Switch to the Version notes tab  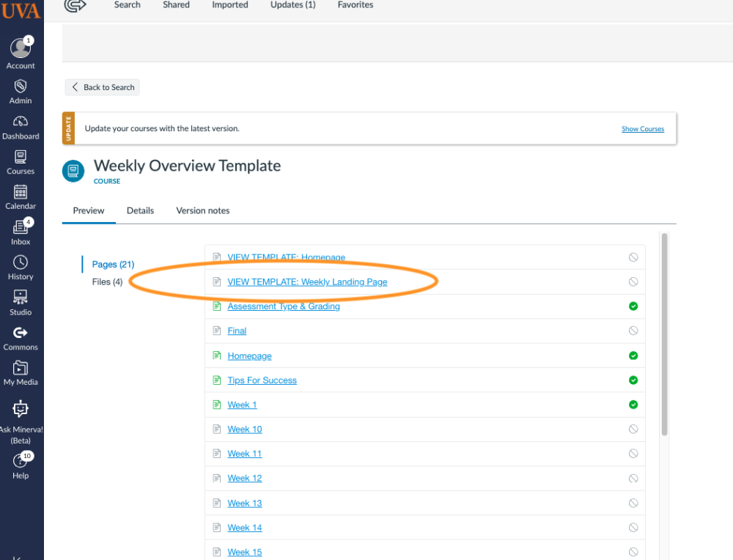click(203, 211)
